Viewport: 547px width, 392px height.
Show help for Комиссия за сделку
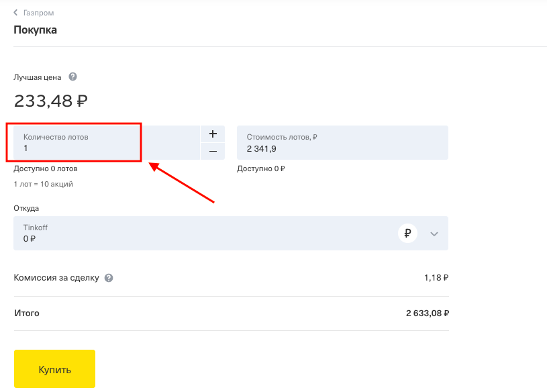click(109, 278)
